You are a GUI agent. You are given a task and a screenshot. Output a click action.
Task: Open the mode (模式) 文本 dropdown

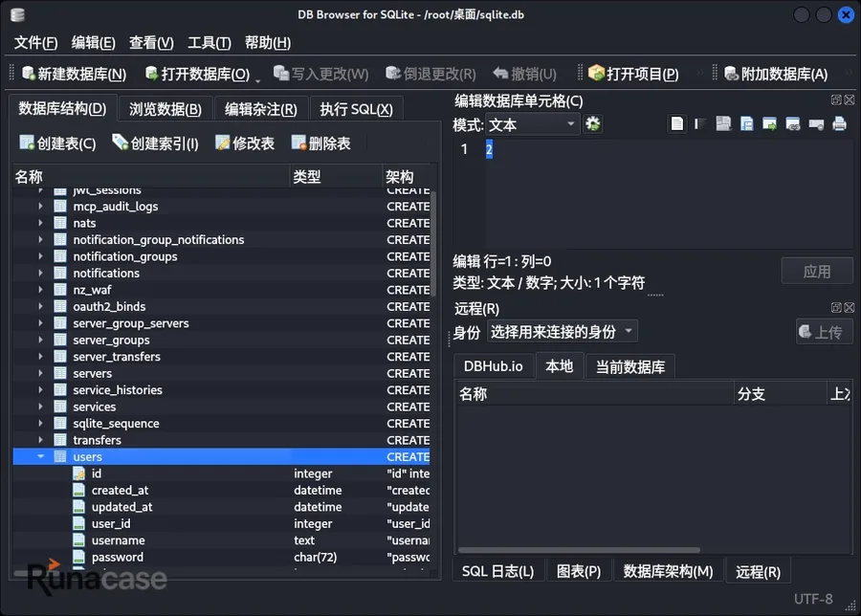click(533, 124)
